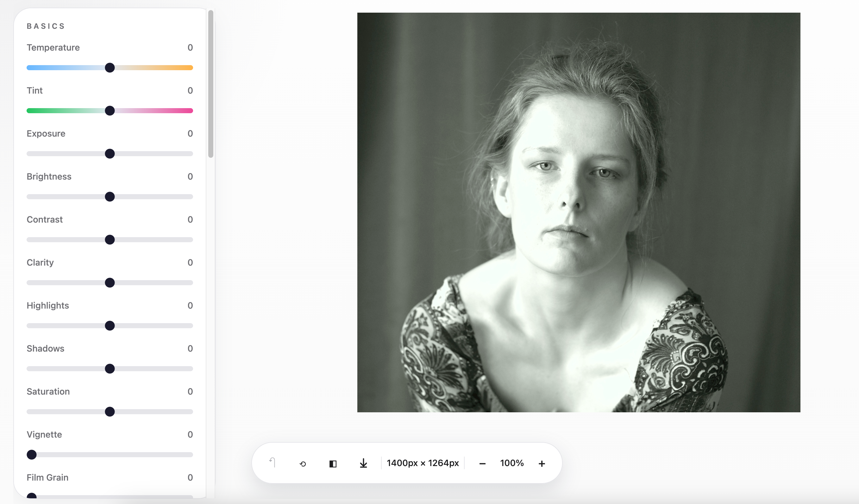Click the undo arrow icon
Viewport: 859px width, 504px height.
pos(273,463)
